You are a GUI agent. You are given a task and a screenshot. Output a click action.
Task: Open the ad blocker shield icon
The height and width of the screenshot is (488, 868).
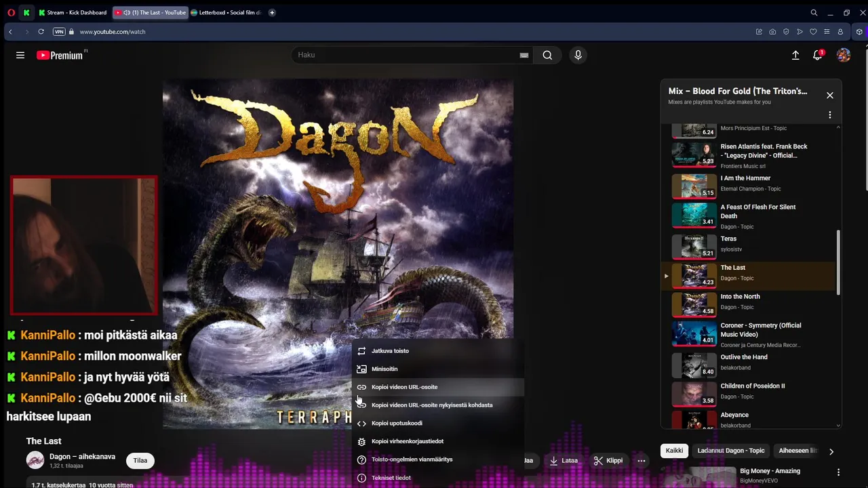786,32
